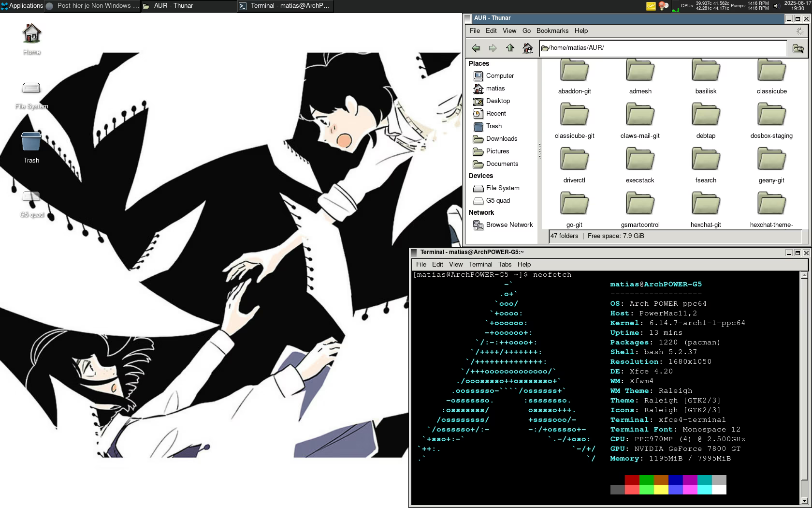Screen dimensions: 812x508
Task: Open the Tabs menu in Terminal
Action: [505, 264]
